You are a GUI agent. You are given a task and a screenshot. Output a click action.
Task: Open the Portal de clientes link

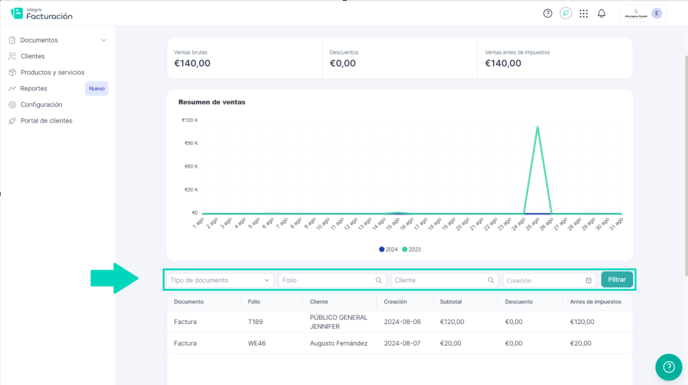click(46, 121)
